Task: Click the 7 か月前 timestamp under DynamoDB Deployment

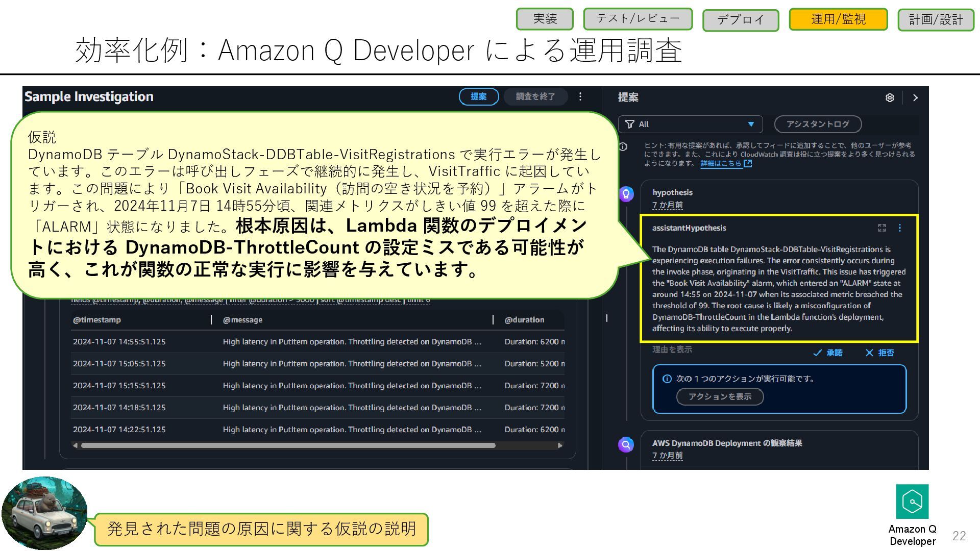Action: pos(667,456)
